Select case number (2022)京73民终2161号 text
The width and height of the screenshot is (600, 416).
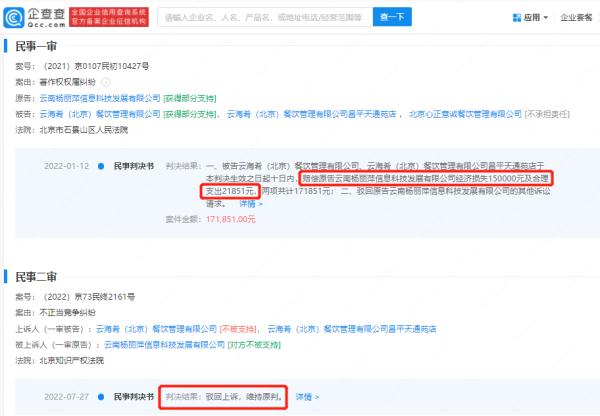click(x=88, y=297)
